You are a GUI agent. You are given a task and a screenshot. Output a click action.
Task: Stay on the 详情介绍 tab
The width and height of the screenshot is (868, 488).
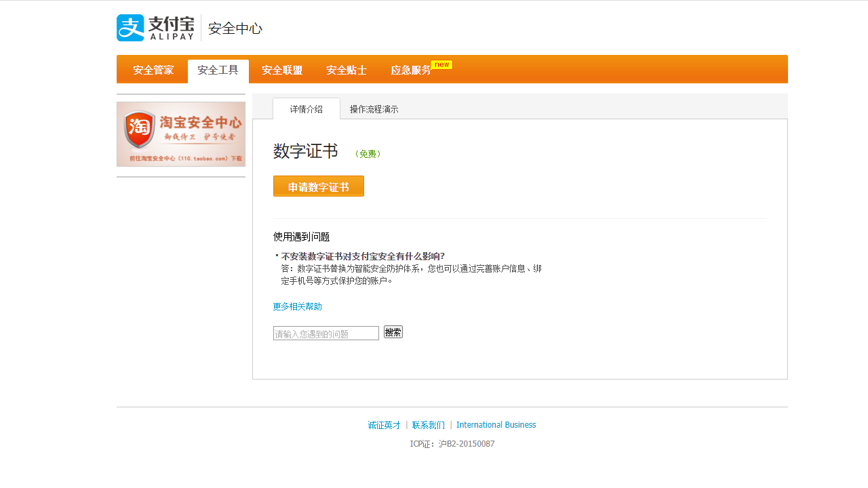(307, 108)
